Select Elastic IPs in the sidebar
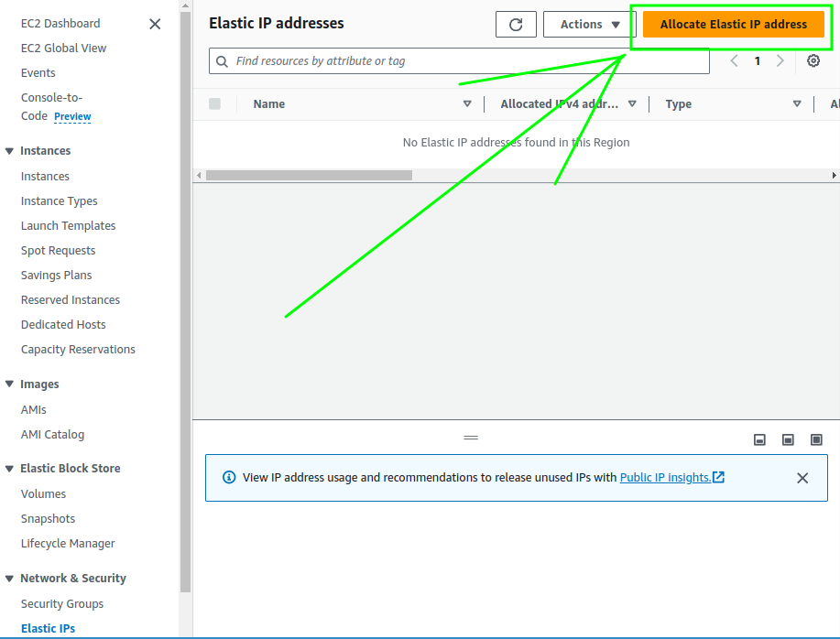The image size is (840, 639). [48, 628]
